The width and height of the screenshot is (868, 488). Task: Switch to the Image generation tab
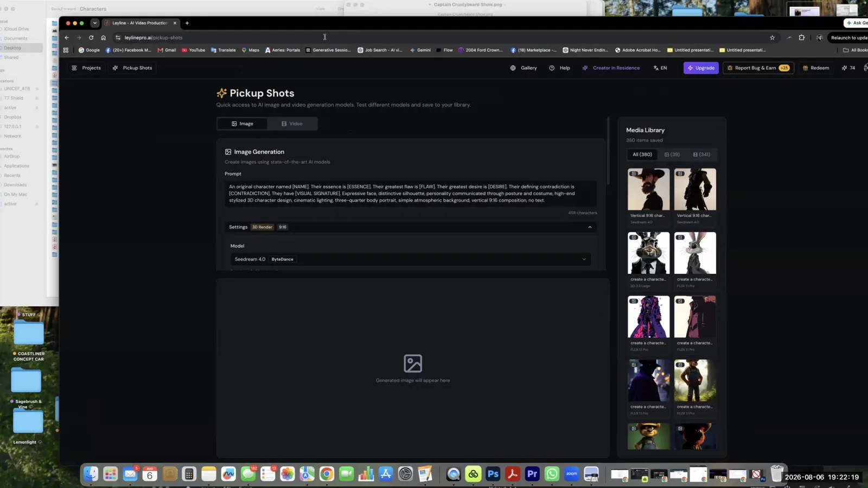[242, 124]
